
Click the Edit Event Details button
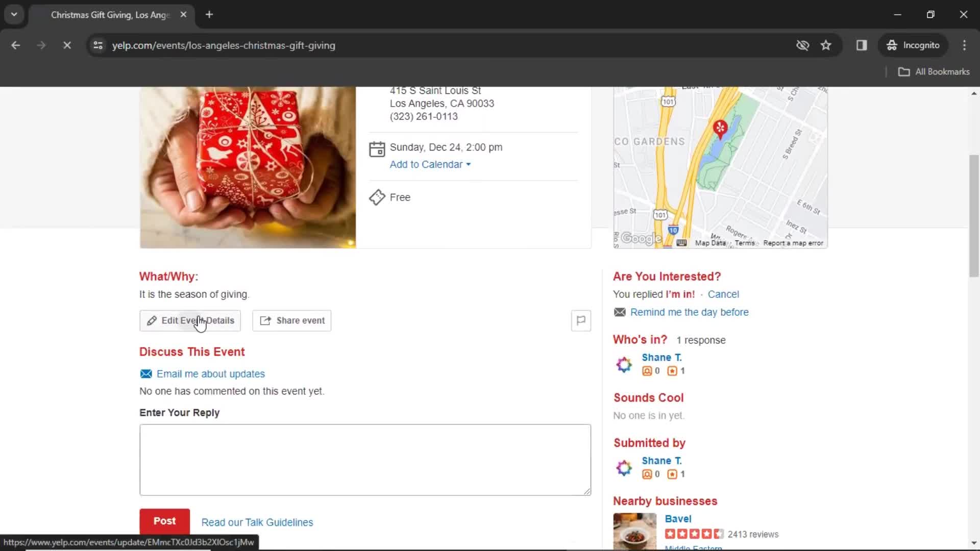pyautogui.click(x=190, y=320)
